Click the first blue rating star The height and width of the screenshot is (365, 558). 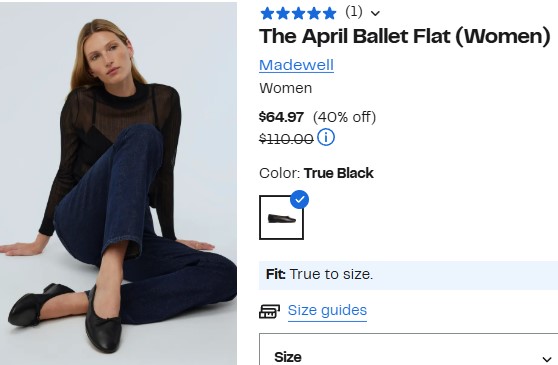point(267,14)
